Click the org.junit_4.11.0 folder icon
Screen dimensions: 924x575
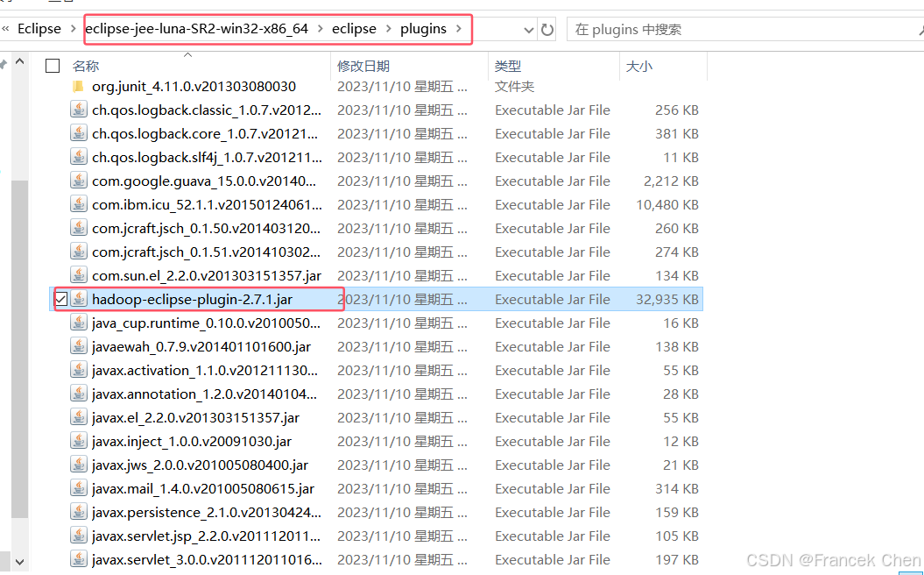(78, 87)
